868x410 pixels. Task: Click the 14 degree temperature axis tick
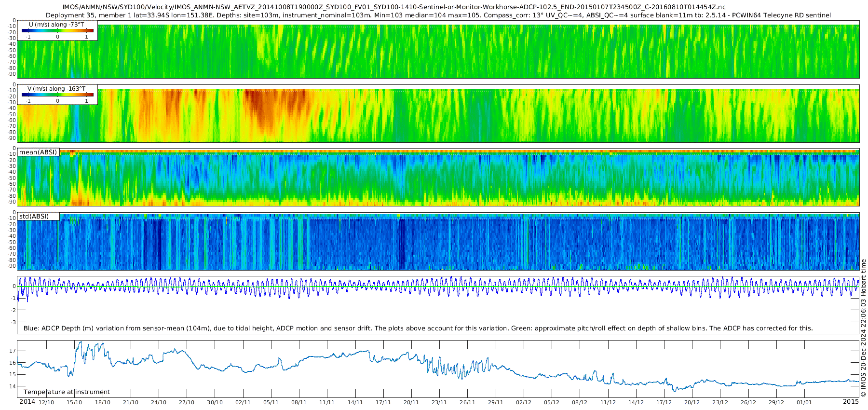(13, 386)
